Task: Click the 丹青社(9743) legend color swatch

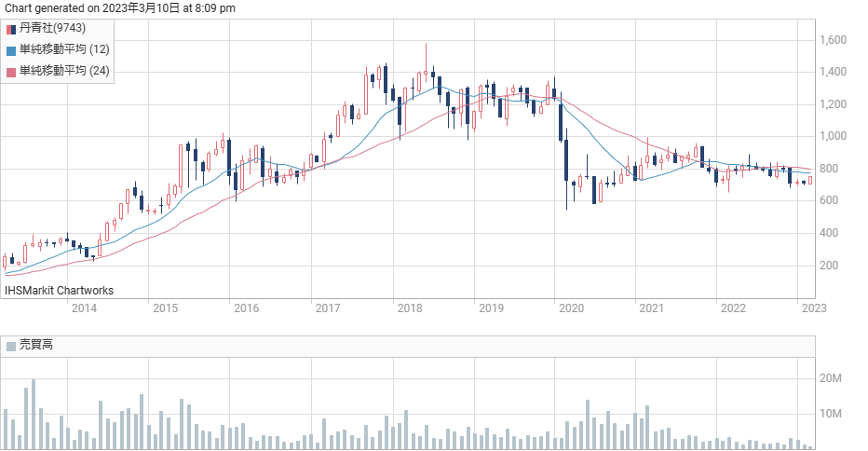Action: click(11, 30)
